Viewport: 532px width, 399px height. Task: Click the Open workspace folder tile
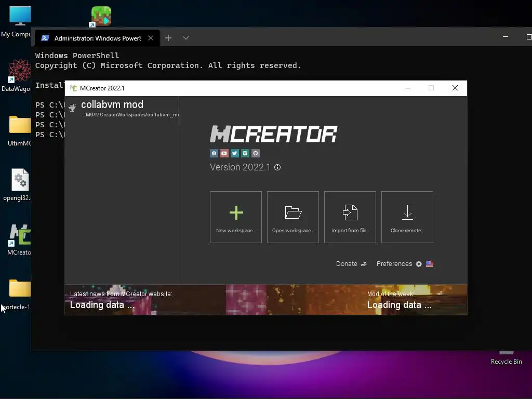293,217
